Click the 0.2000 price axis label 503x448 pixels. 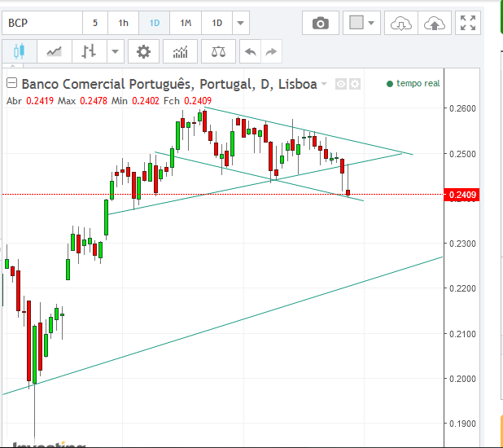[462, 379]
